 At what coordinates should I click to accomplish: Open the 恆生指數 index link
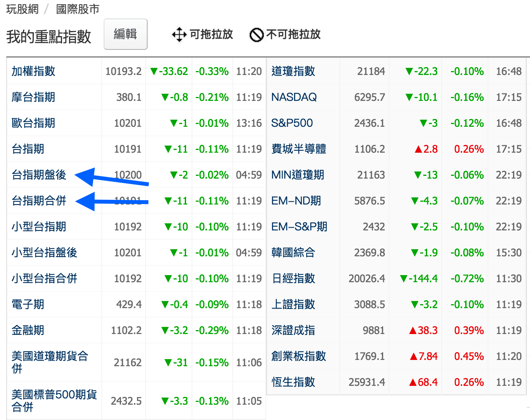click(x=293, y=382)
